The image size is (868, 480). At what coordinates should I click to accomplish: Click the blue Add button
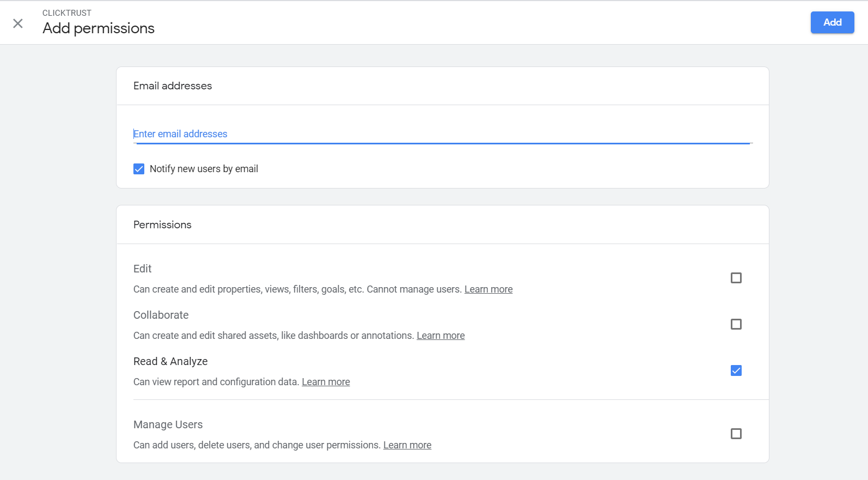point(832,22)
